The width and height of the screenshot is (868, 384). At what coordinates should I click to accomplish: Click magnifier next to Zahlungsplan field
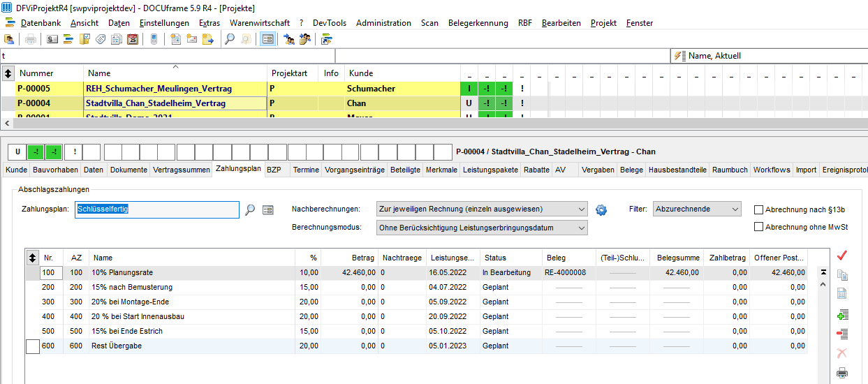250,209
